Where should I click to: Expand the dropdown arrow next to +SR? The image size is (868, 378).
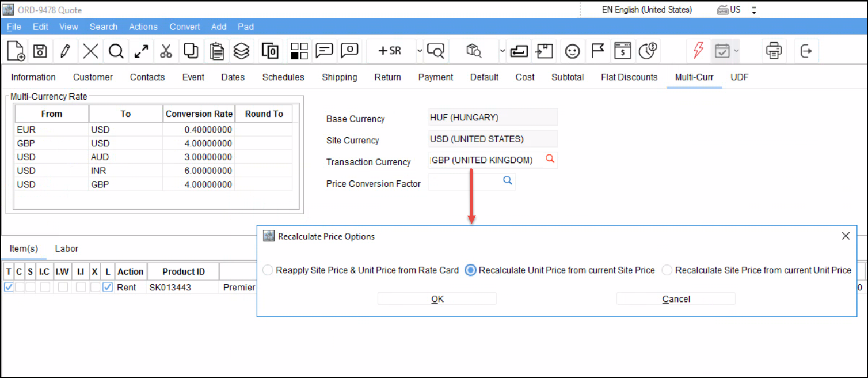point(420,51)
